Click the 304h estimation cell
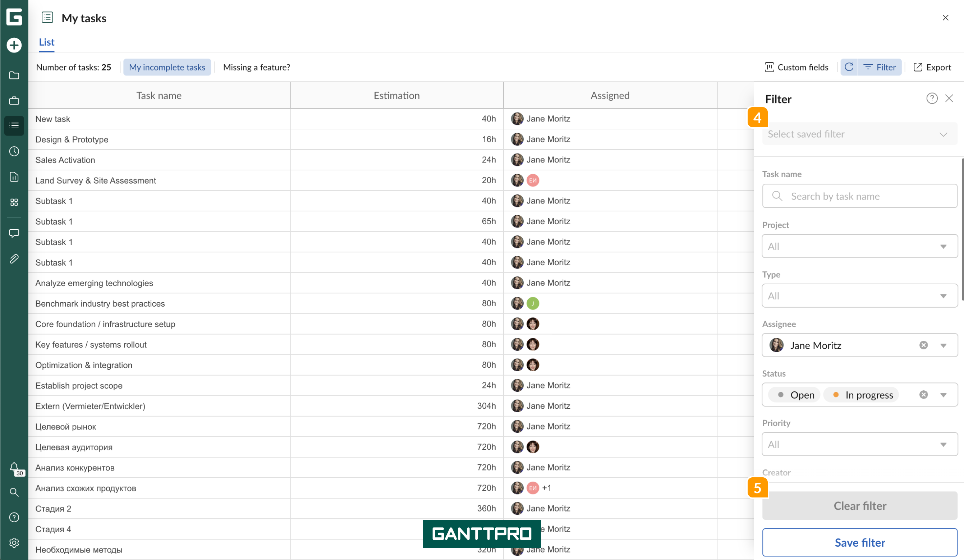Viewport: 964px width, 560px height. click(397, 406)
